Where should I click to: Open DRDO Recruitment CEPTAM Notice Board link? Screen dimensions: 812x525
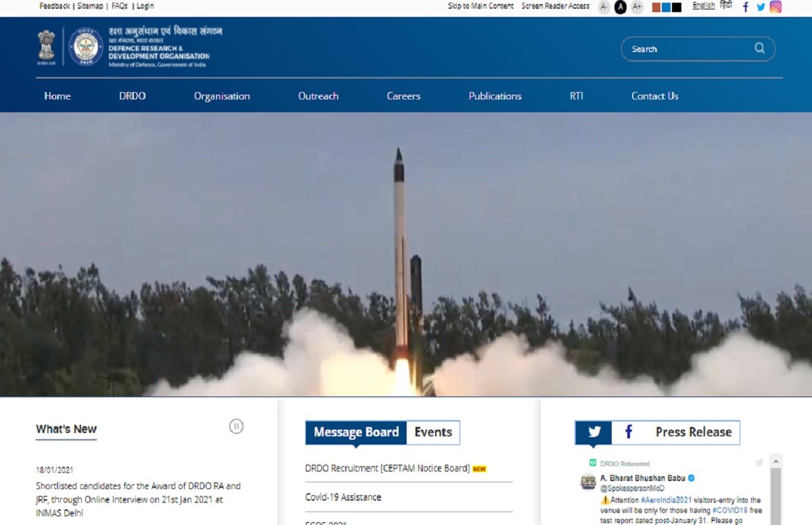387,468
